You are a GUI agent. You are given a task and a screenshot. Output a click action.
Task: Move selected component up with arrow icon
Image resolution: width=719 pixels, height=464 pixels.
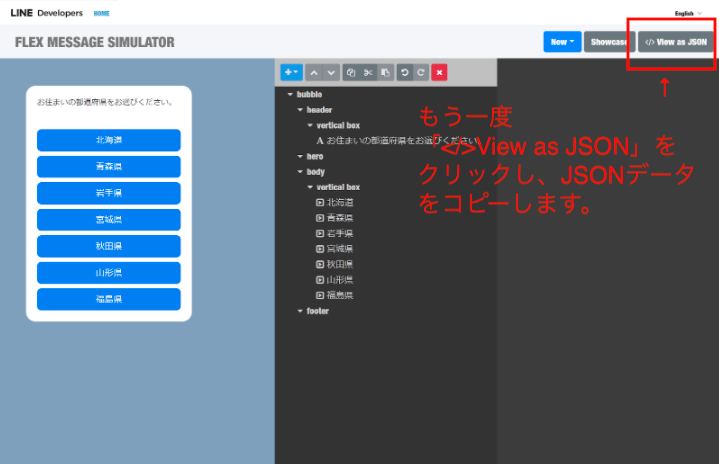[x=314, y=72]
